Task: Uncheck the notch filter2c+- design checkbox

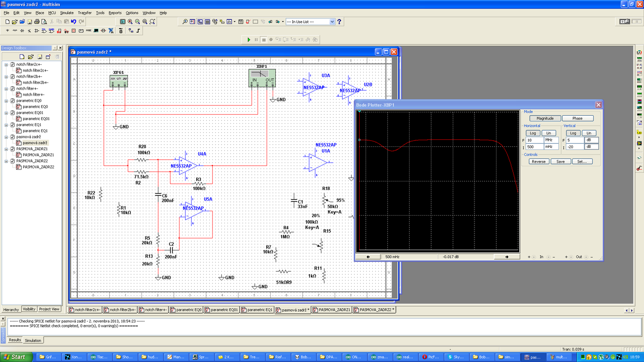Action: (13, 64)
